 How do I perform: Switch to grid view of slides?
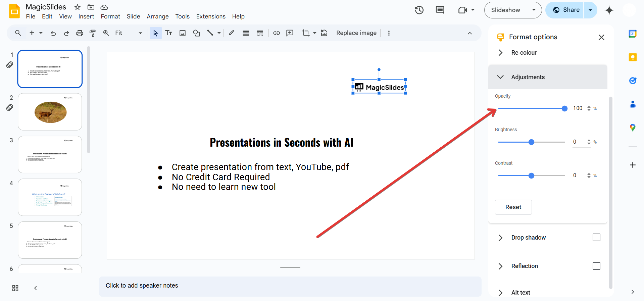click(15, 288)
